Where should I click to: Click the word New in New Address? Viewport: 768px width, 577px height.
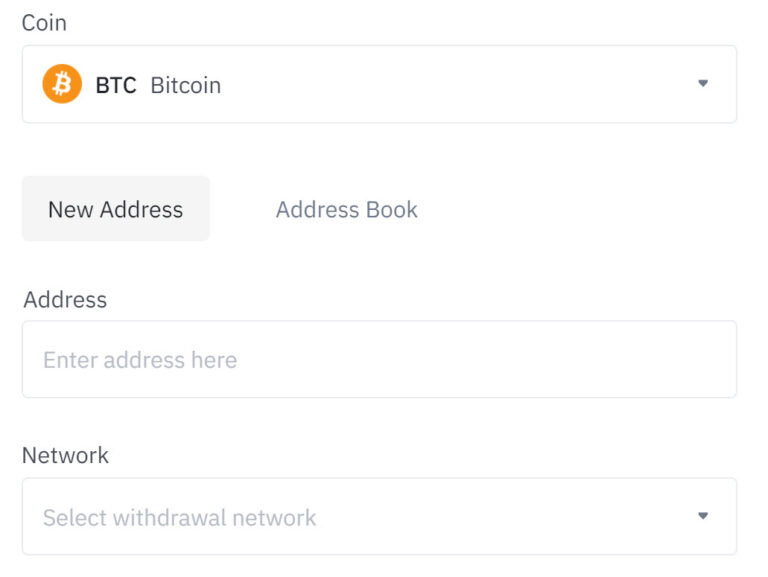pos(71,210)
